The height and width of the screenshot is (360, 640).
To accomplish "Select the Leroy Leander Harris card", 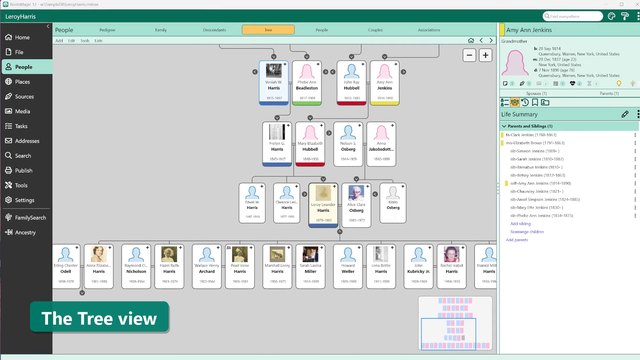I will click(323, 205).
